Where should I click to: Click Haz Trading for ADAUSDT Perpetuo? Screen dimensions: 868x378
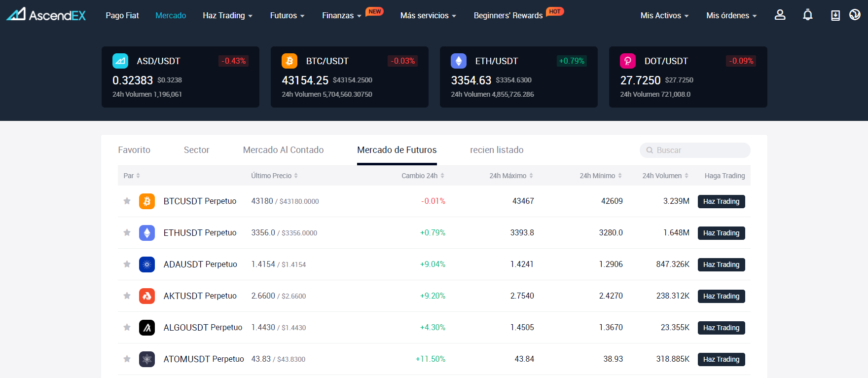pyautogui.click(x=721, y=265)
